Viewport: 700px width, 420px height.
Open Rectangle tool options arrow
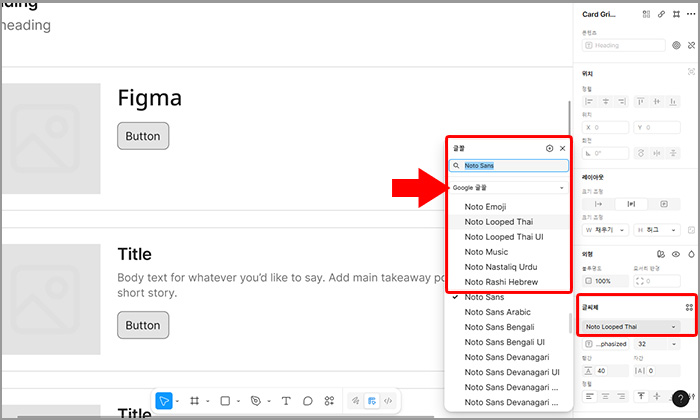(238, 401)
